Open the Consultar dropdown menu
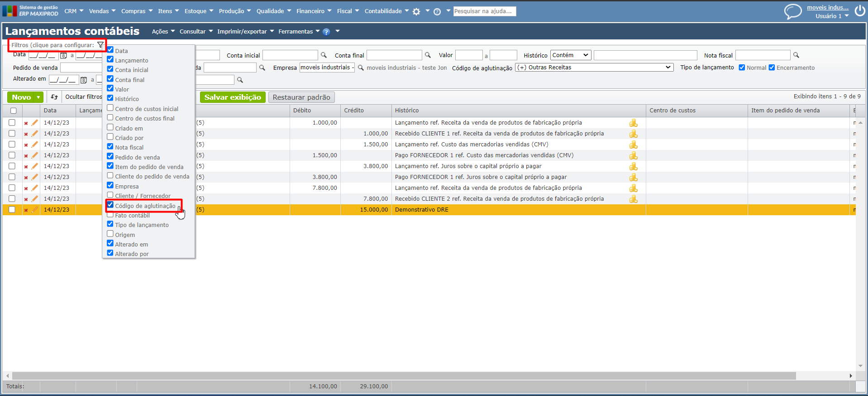 196,32
